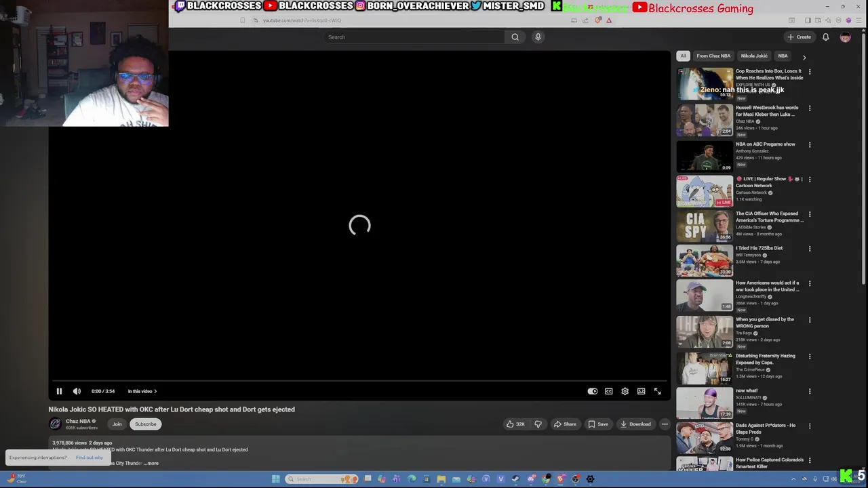Start voice search with the microphone icon
The width and height of the screenshot is (868, 488).
(538, 37)
